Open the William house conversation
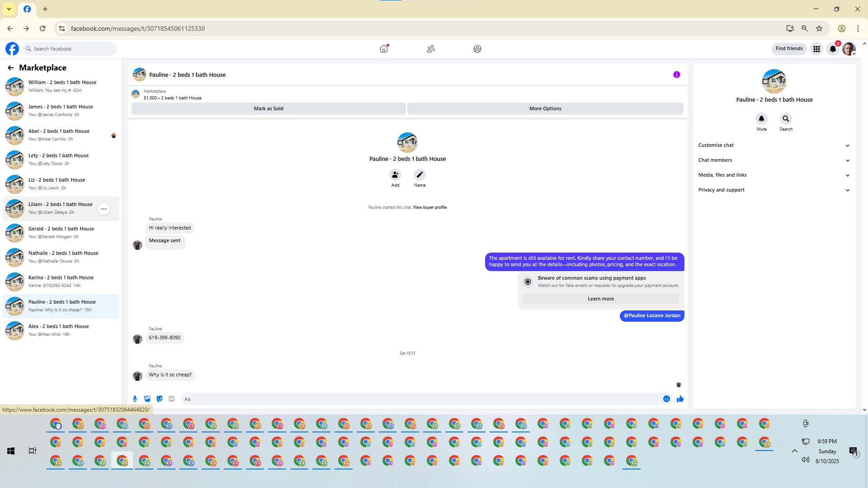Screen dimensions: 868x488 pyautogui.click(x=61, y=86)
